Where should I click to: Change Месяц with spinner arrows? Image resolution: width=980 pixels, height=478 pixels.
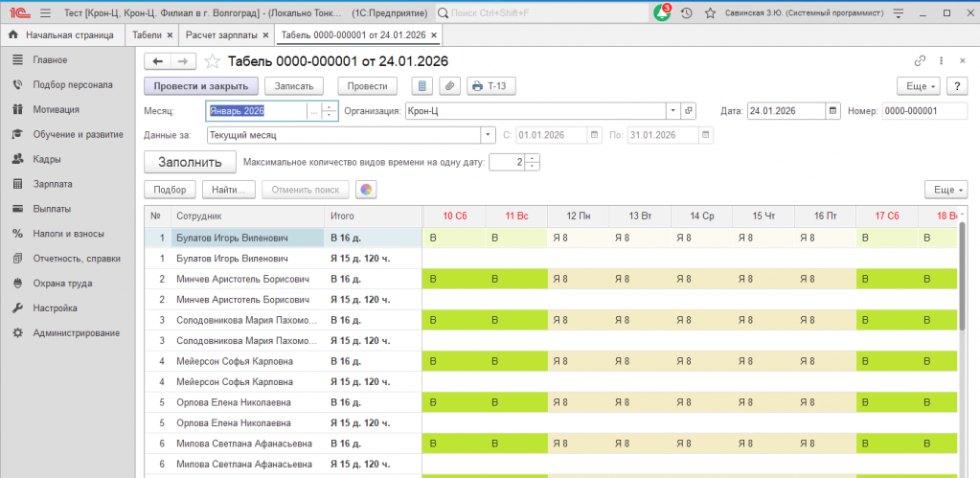(330, 110)
